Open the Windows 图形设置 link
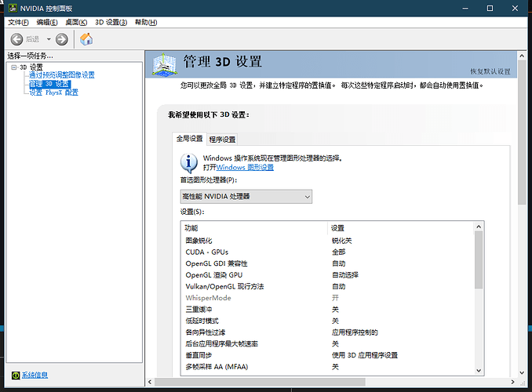This screenshot has width=532, height=392. click(x=245, y=167)
